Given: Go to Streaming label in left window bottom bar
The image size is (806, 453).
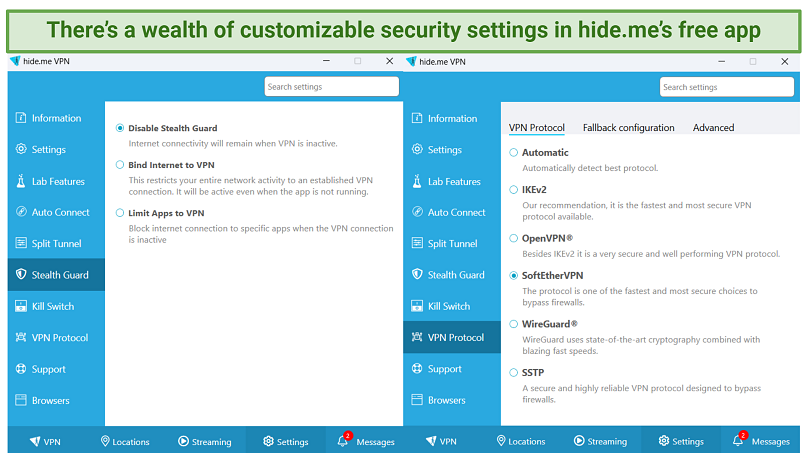Looking at the screenshot, I should [x=211, y=442].
